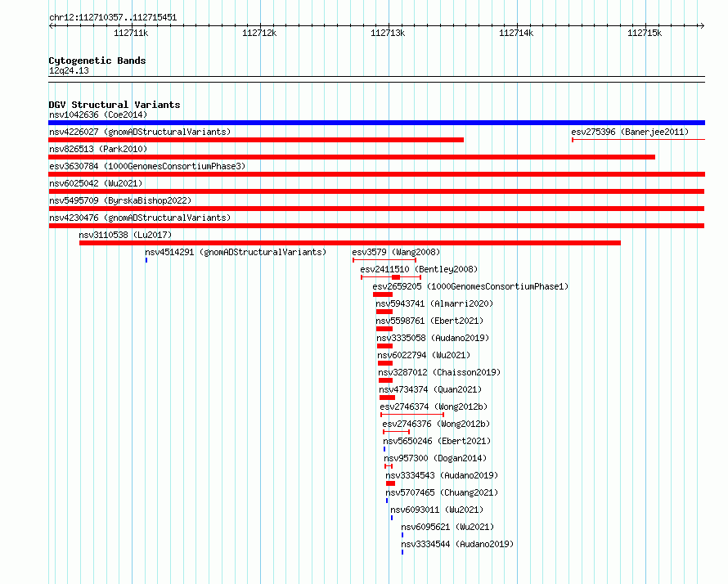Click the red bar under nsv3334543
Screen dimensions: 728x584
click(390, 483)
